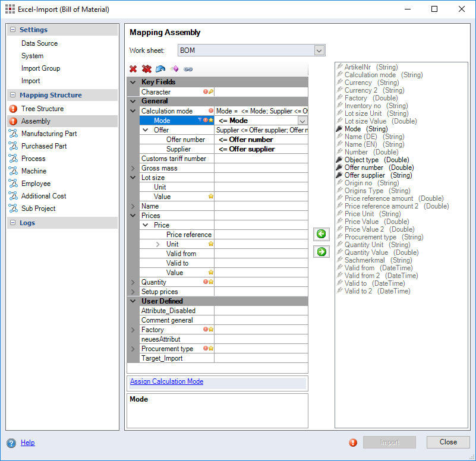Click the star icon on the Factory row
The width and height of the screenshot is (476, 461).
tap(211, 329)
